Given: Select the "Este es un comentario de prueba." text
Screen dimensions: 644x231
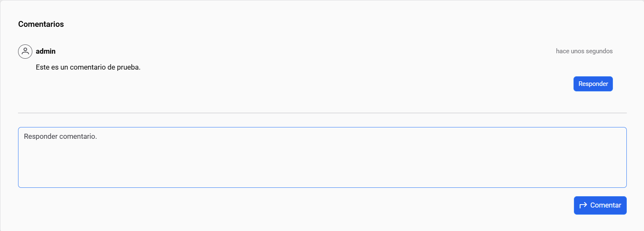Looking at the screenshot, I should point(88,67).
